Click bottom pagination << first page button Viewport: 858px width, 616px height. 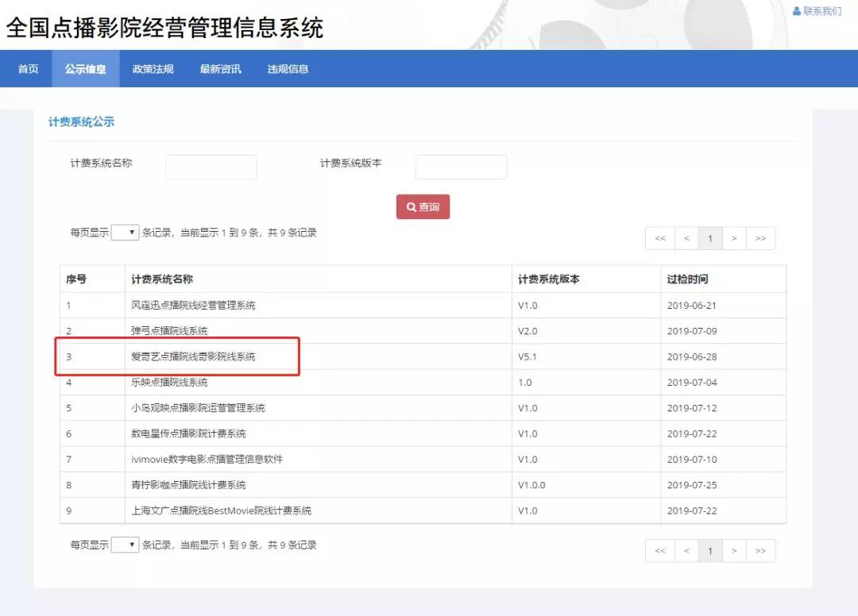(x=659, y=551)
